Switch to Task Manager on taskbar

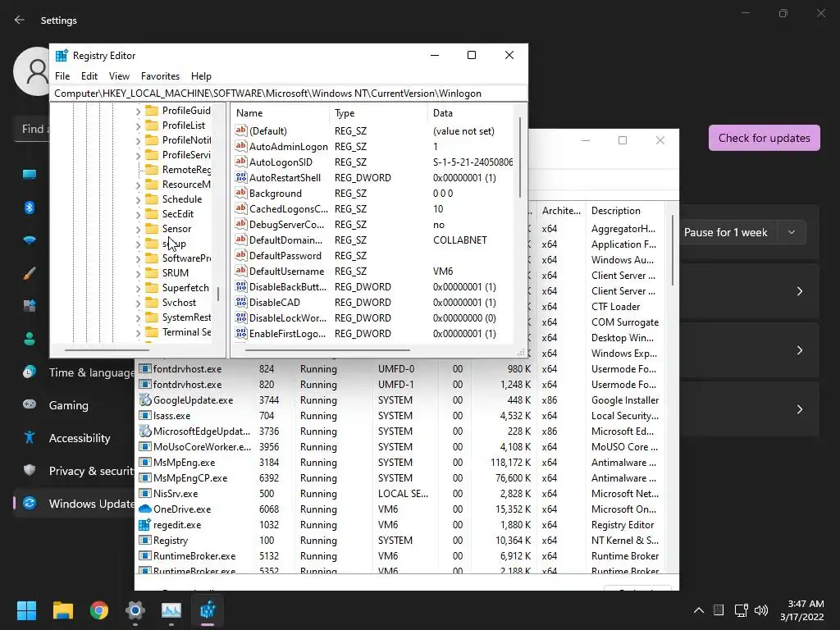171,609
